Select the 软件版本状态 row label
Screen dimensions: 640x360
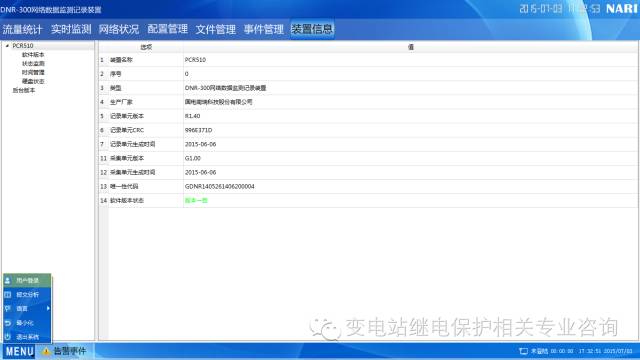coord(127,201)
